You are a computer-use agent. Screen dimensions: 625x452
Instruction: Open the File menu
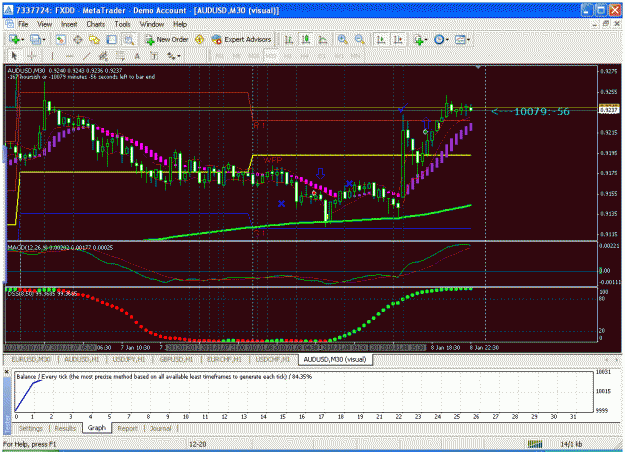[x=23, y=24]
